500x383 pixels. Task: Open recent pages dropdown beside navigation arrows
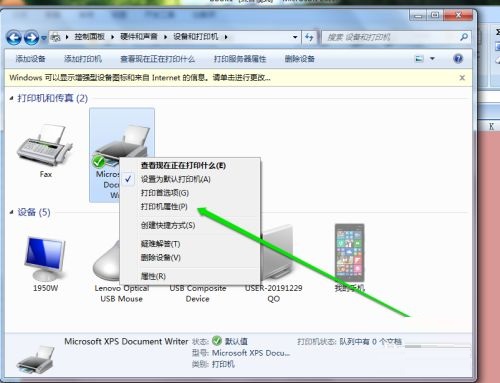[44, 38]
